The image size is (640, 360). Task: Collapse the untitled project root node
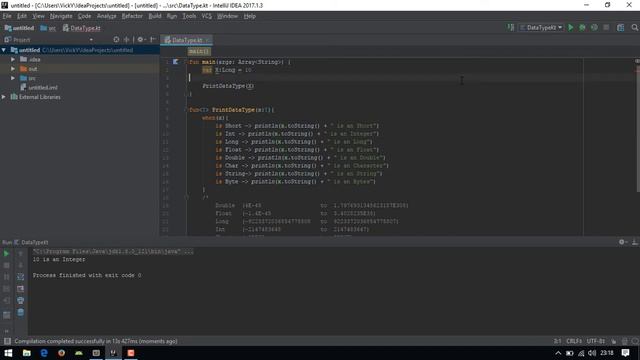[x=4, y=50]
